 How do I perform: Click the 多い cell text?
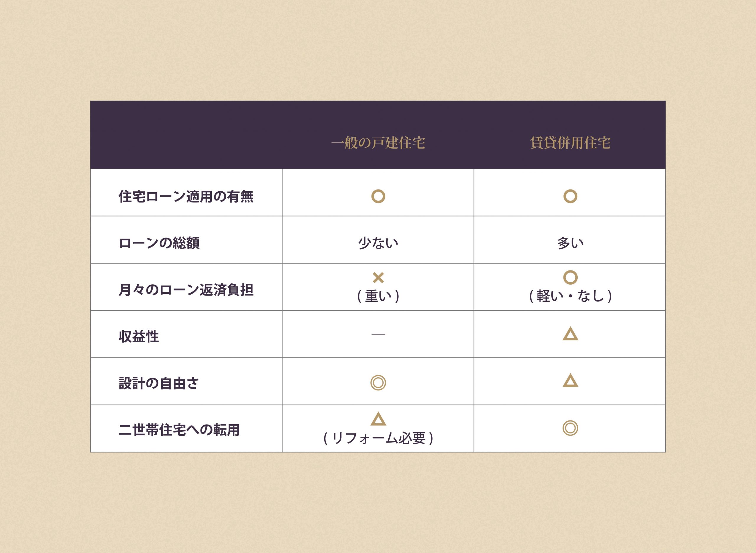[570, 243]
